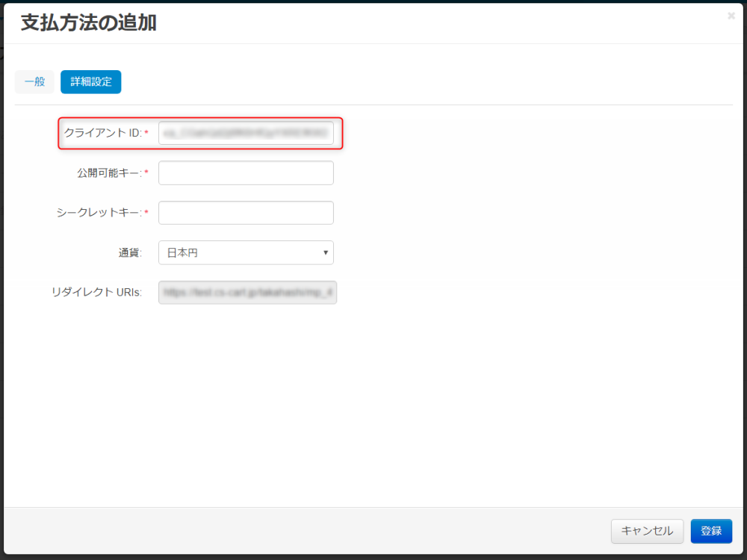The height and width of the screenshot is (560, 747).
Task: Click the リダイレクト URIs label
Action: [96, 293]
